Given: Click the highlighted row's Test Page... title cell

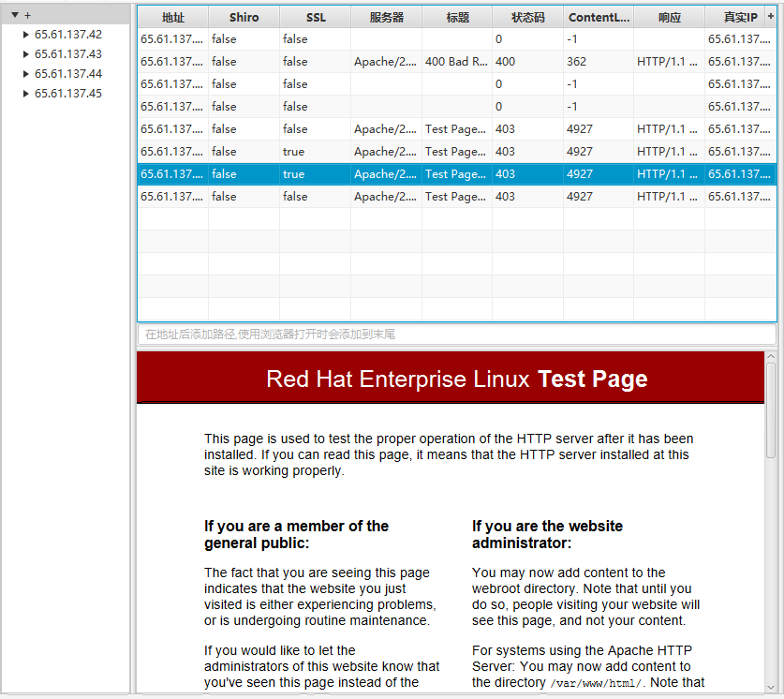Looking at the screenshot, I should tap(457, 174).
